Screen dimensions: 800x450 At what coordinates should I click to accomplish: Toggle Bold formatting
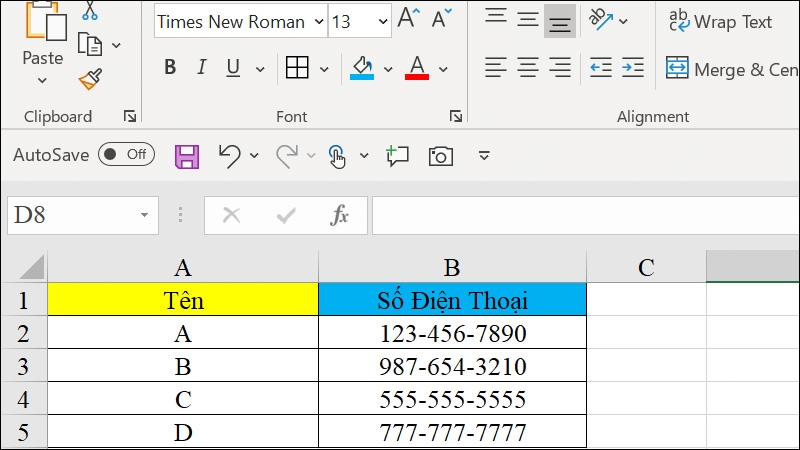170,67
